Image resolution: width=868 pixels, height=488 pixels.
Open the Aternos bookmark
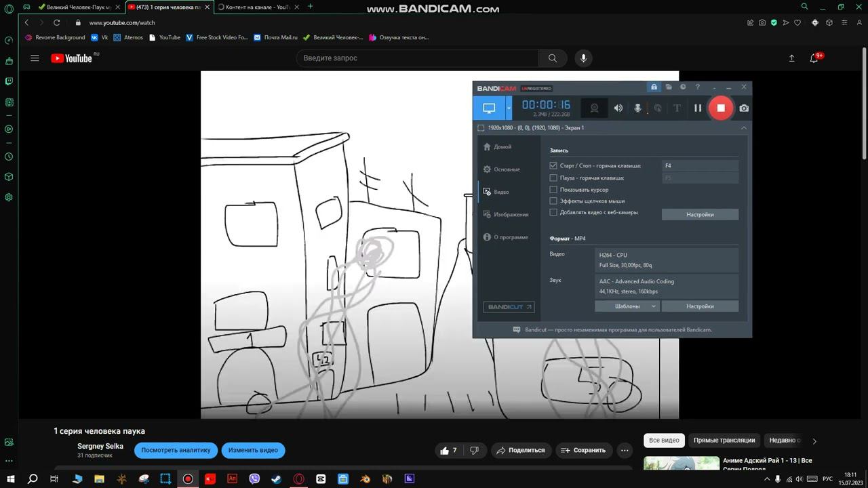[128, 37]
